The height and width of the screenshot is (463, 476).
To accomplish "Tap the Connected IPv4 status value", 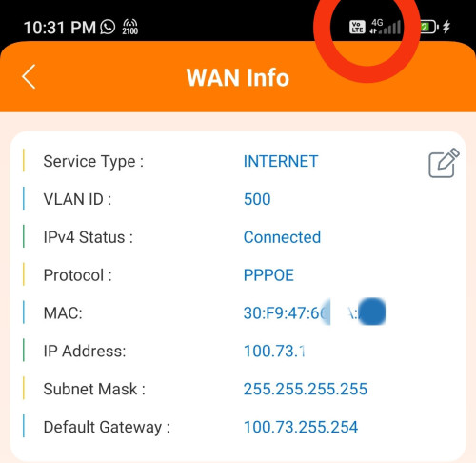I will [x=282, y=237].
